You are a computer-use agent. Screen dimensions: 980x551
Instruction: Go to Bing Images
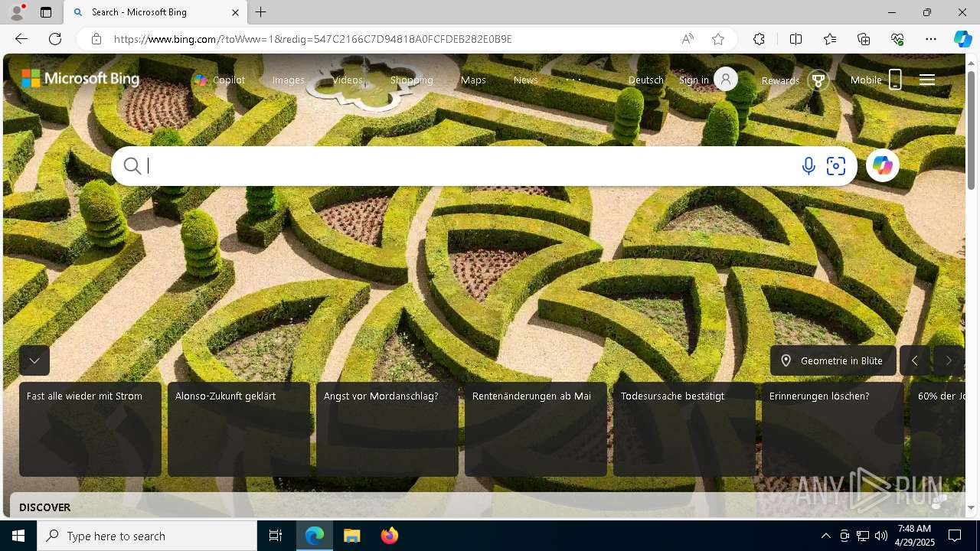(x=289, y=80)
